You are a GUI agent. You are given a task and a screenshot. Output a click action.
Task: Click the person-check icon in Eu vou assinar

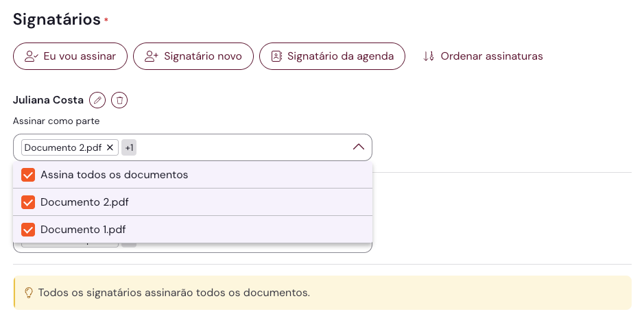click(x=31, y=56)
